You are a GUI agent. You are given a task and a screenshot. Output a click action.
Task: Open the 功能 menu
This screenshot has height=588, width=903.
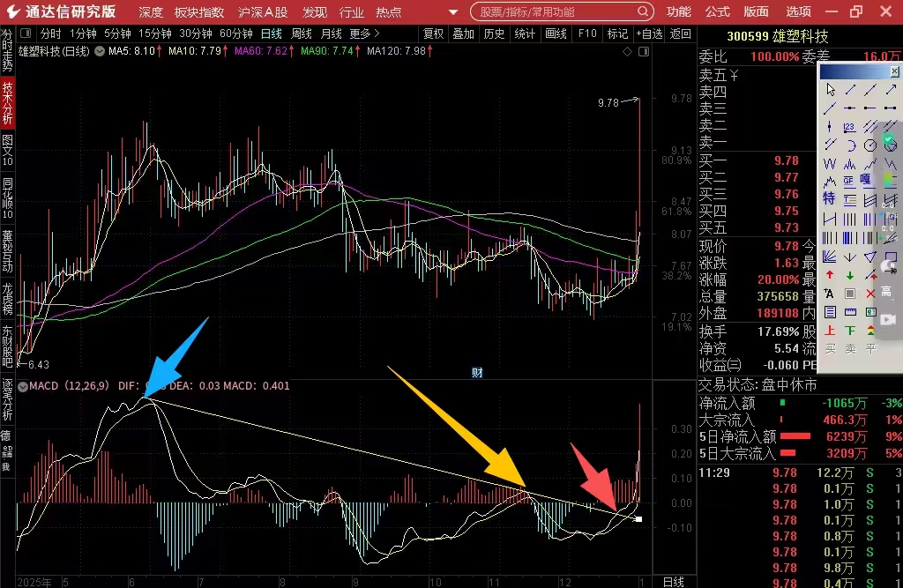coord(678,11)
